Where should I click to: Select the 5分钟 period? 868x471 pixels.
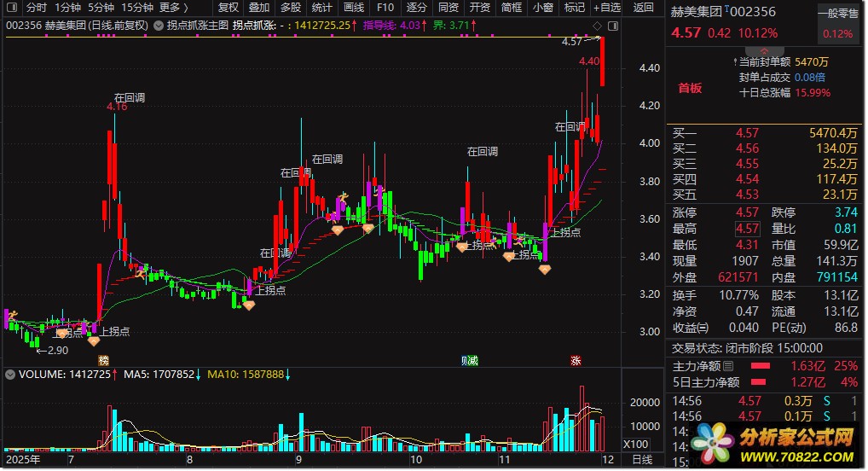101,7
